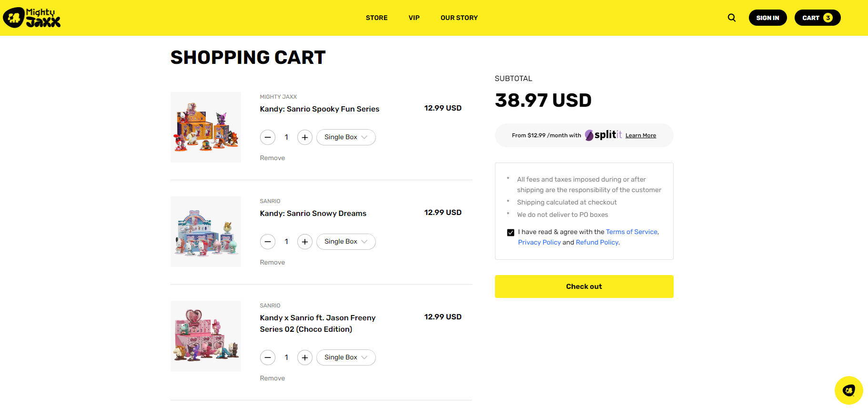Go to the OUR STORY page
This screenshot has width=868, height=409.
(x=459, y=18)
